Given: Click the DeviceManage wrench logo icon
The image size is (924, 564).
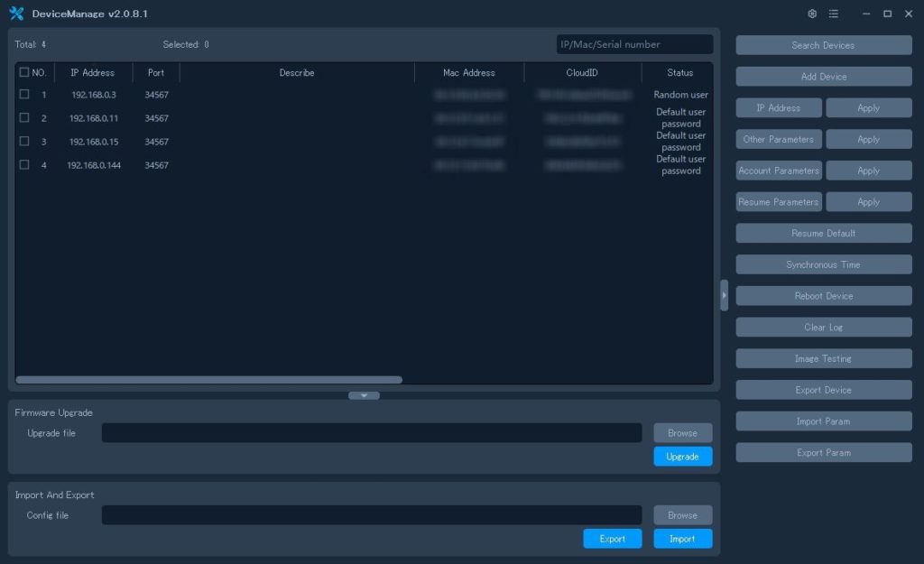Looking at the screenshot, I should point(16,14).
